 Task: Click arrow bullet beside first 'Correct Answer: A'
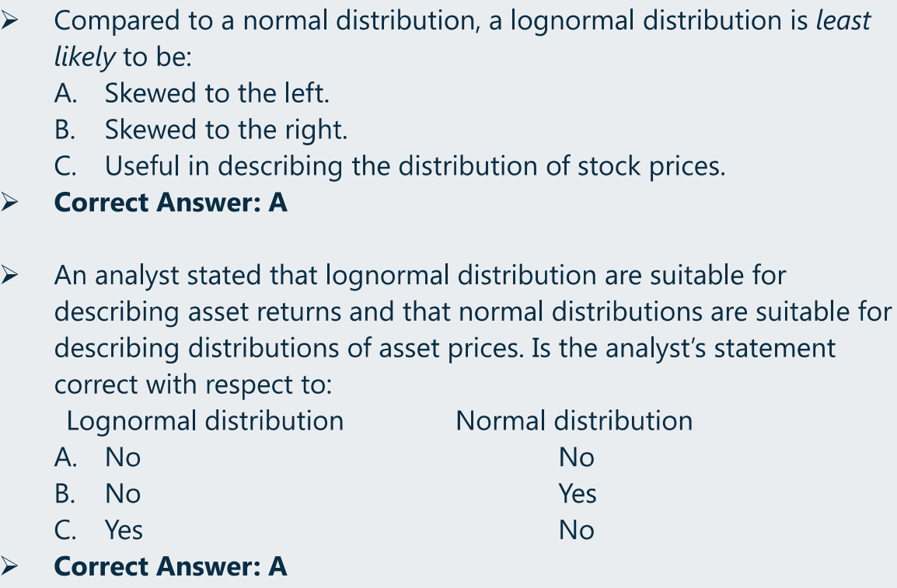[9, 204]
